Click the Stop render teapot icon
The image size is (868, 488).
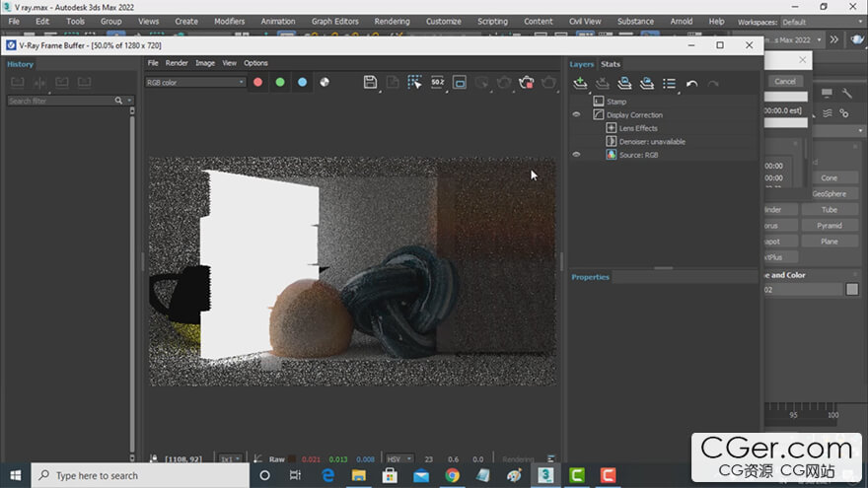tap(527, 83)
